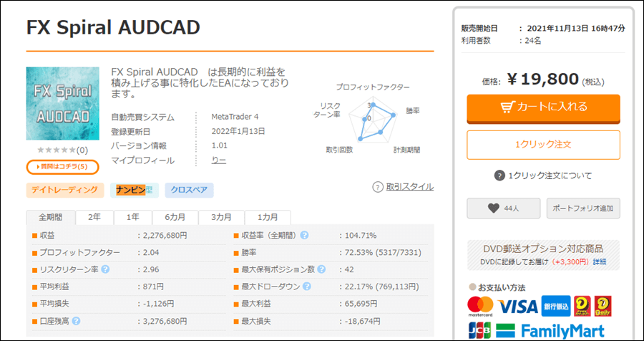Click the 収益率 value 104.71%
The width and height of the screenshot is (644, 341).
pos(360,236)
